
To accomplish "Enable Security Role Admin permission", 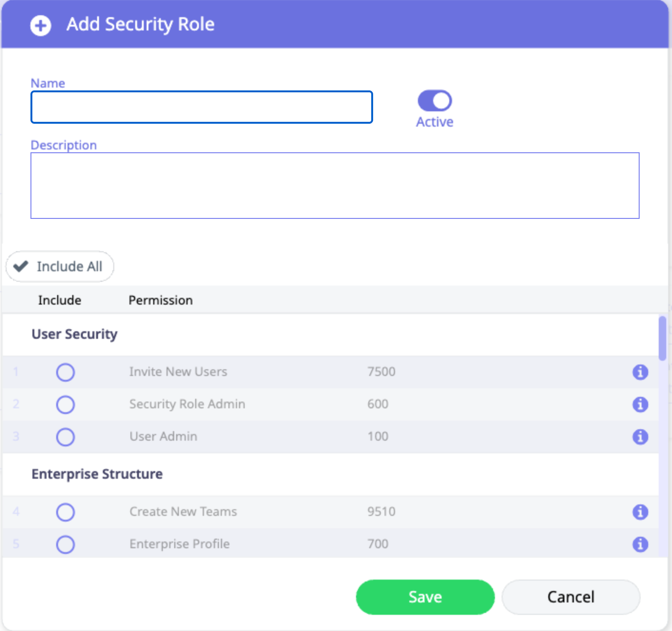I will pos(66,404).
